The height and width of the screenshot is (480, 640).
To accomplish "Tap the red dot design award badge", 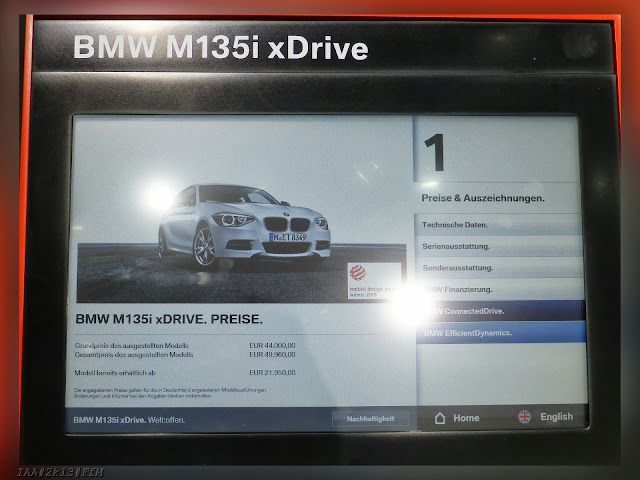I will (374, 281).
